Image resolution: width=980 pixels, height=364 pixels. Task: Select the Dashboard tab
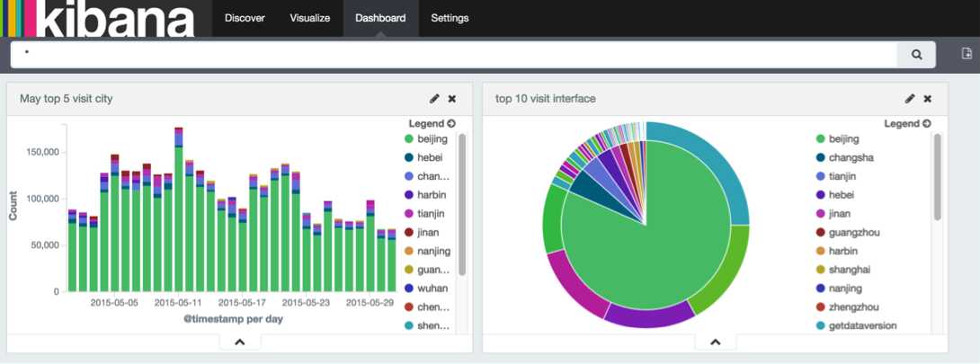[x=380, y=18]
